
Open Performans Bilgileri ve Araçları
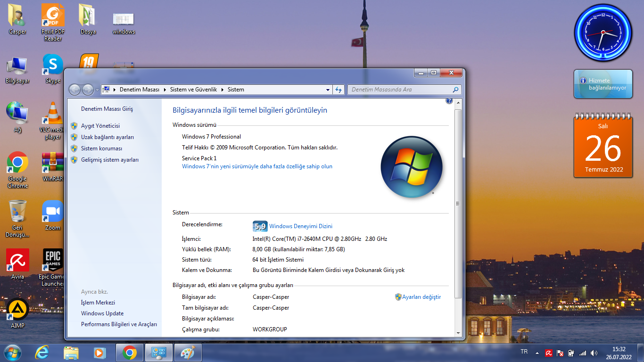[x=119, y=324]
